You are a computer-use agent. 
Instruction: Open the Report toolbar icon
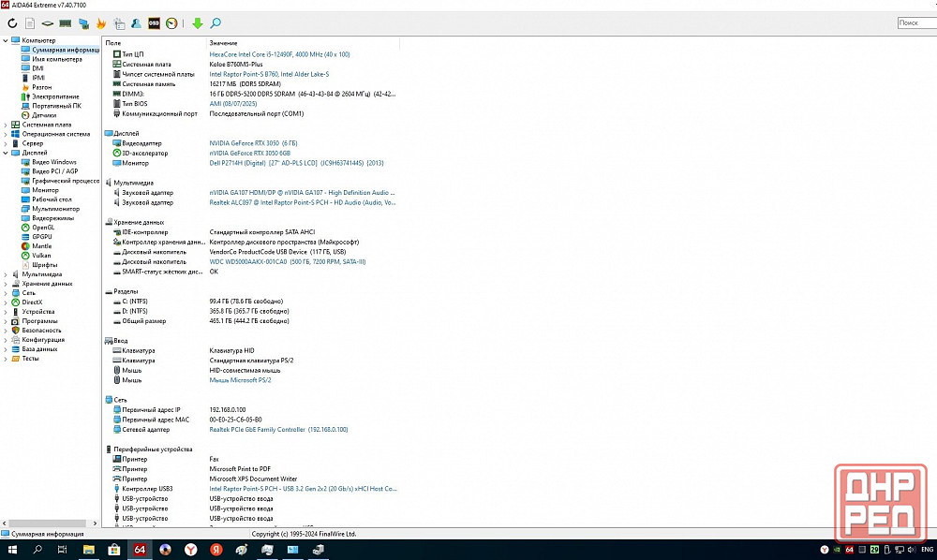(x=31, y=22)
